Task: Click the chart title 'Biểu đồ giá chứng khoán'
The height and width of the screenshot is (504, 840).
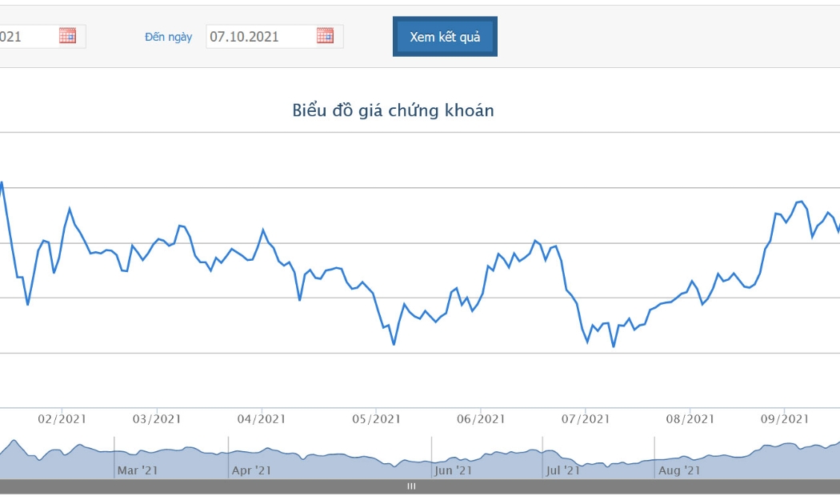Action: [394, 110]
